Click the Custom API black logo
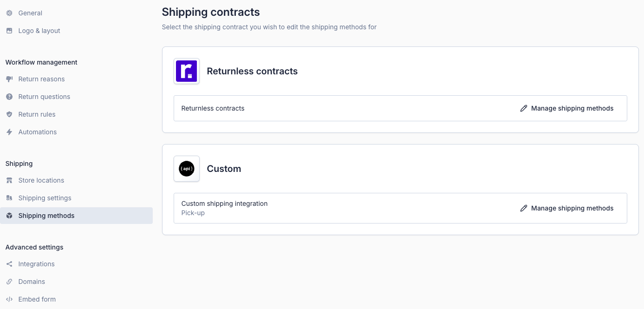The width and height of the screenshot is (644, 309). [x=187, y=169]
